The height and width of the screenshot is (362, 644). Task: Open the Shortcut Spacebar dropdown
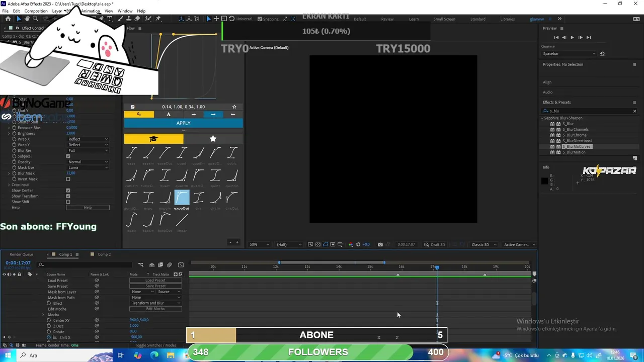point(569,54)
